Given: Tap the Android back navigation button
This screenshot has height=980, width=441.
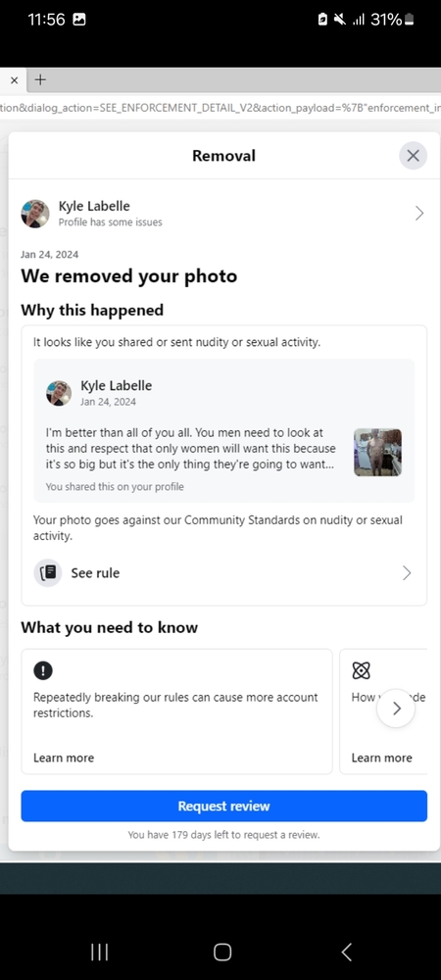Looking at the screenshot, I should tap(347, 952).
